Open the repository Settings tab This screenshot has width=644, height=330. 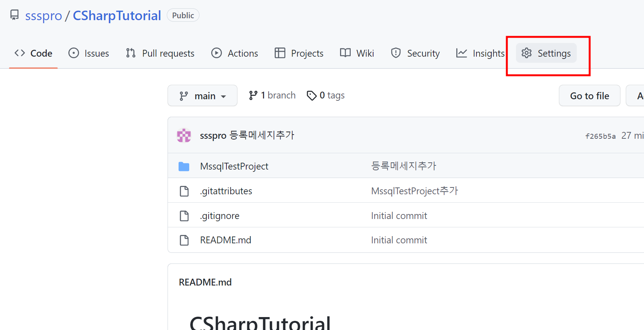tap(546, 53)
